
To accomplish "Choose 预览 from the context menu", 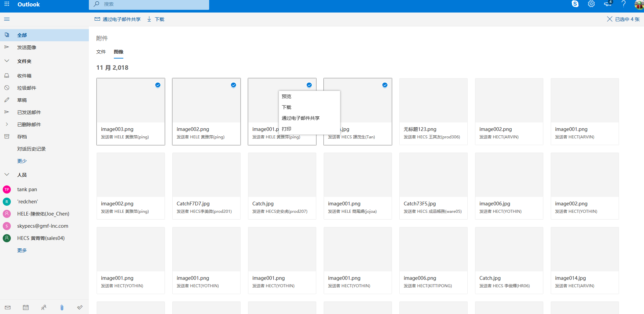I will pos(287,96).
